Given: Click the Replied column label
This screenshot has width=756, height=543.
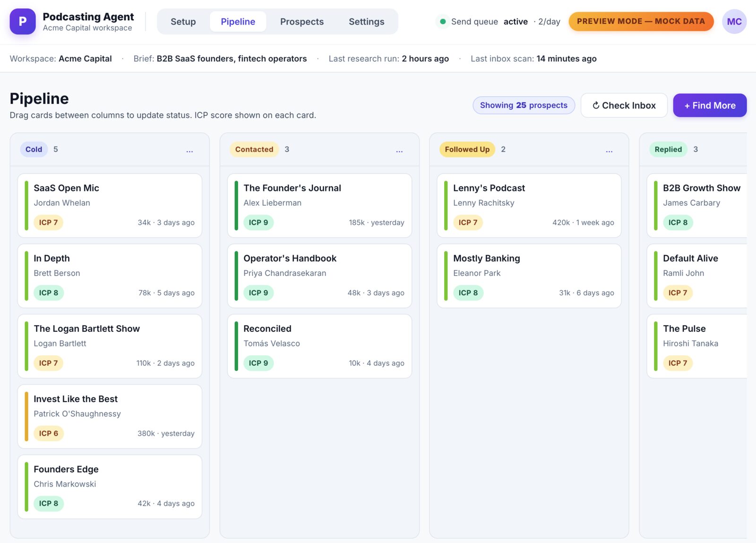Looking at the screenshot, I should (x=668, y=149).
